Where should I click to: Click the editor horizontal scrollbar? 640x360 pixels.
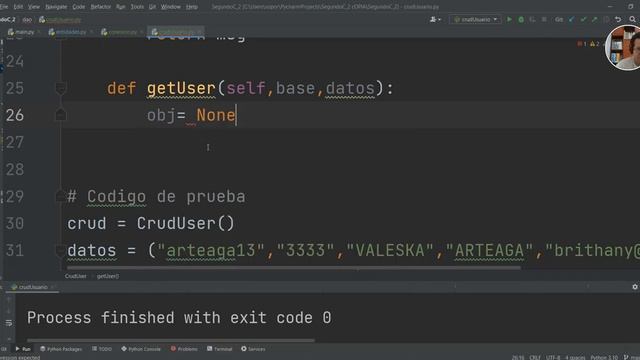click(x=293, y=268)
